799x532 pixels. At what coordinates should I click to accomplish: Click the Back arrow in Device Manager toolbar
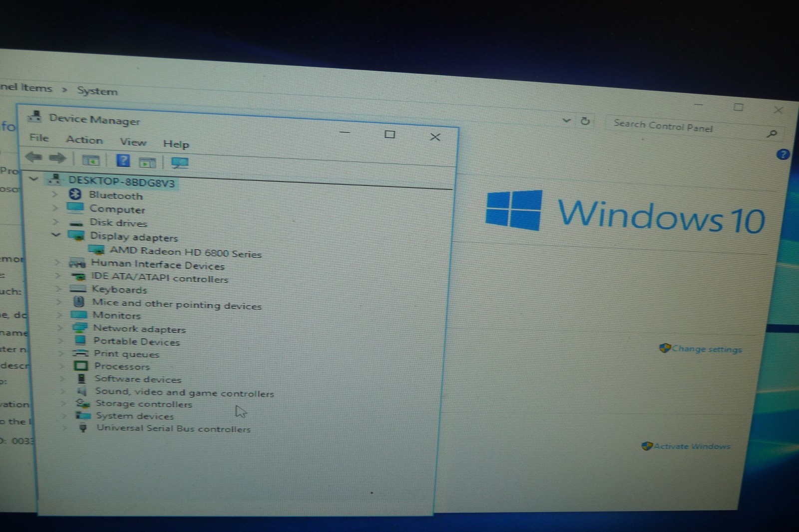tap(33, 157)
